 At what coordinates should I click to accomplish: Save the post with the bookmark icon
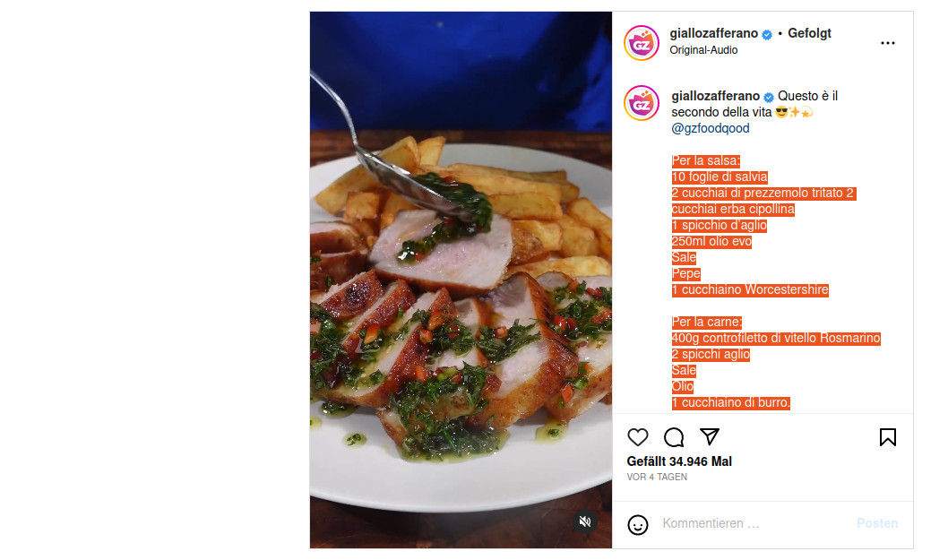coord(888,436)
